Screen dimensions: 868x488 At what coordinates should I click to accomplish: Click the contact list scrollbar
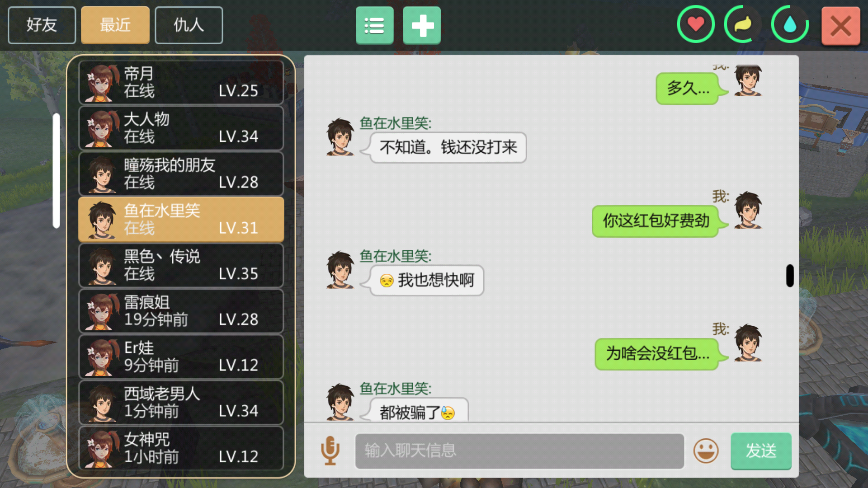(56, 170)
